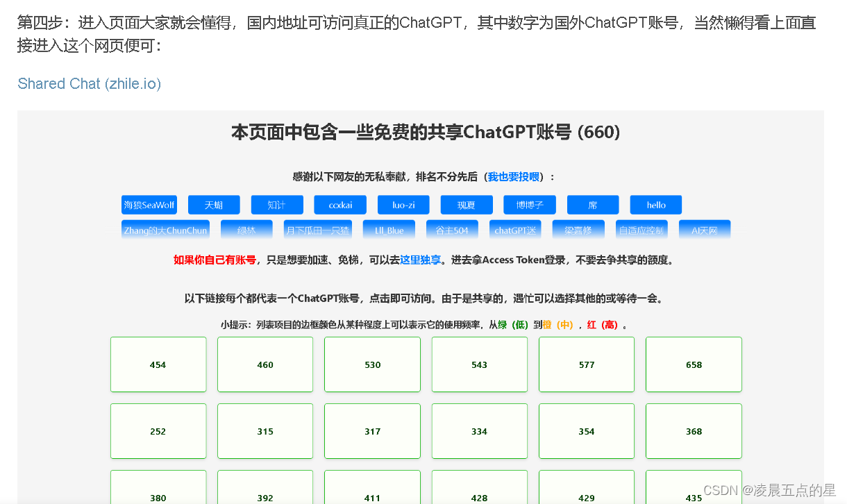Open shared account 368
This screenshot has width=847, height=504.
point(694,431)
